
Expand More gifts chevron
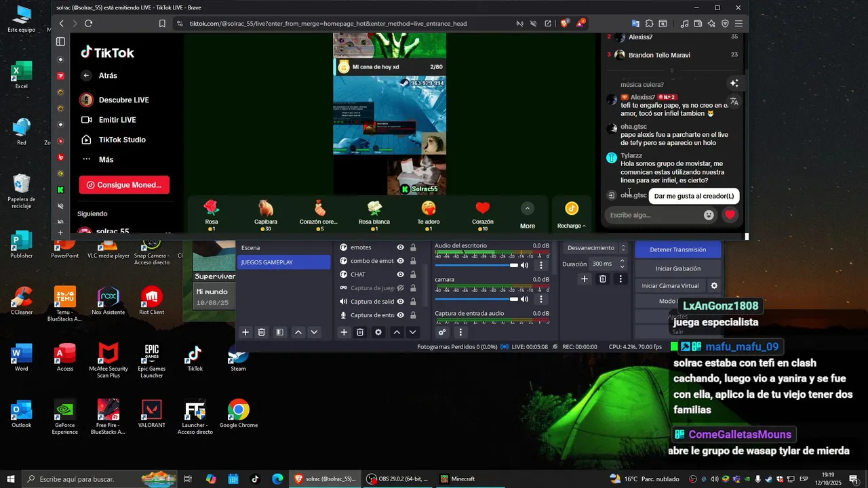(x=528, y=209)
